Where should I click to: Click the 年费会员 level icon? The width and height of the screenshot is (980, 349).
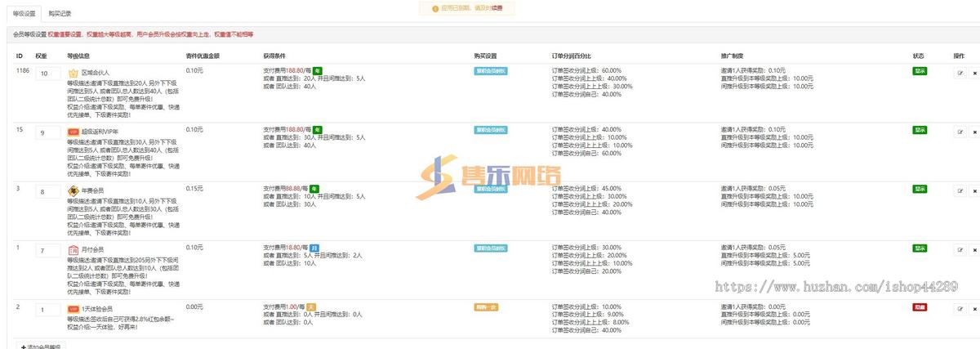click(73, 190)
